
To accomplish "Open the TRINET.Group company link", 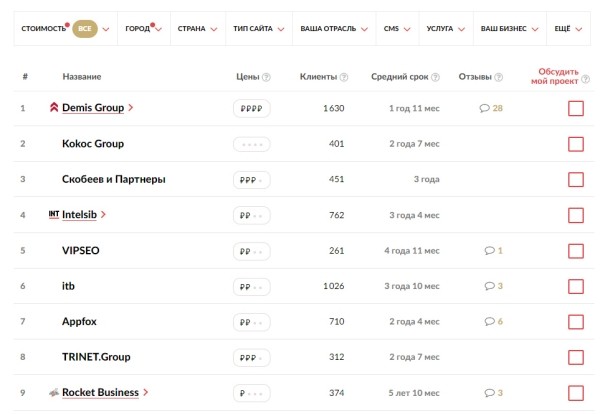I will pyautogui.click(x=96, y=357).
